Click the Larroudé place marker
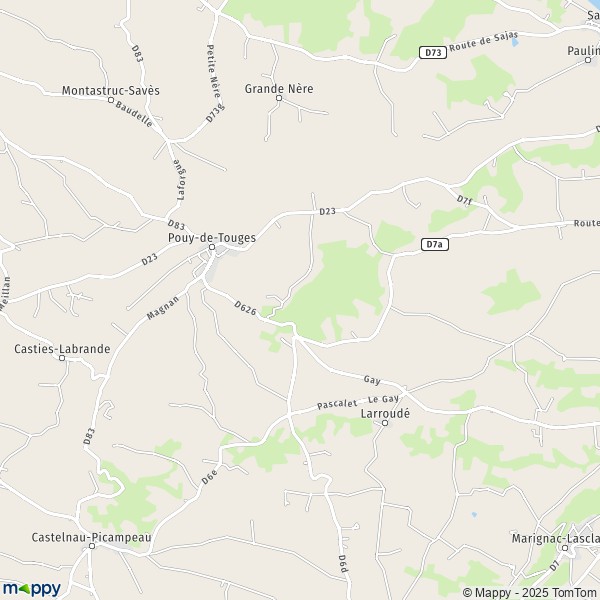 [x=385, y=423]
